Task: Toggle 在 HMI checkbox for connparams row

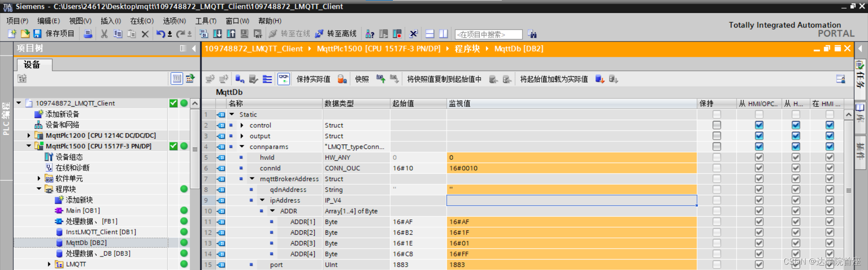Action: [x=830, y=147]
